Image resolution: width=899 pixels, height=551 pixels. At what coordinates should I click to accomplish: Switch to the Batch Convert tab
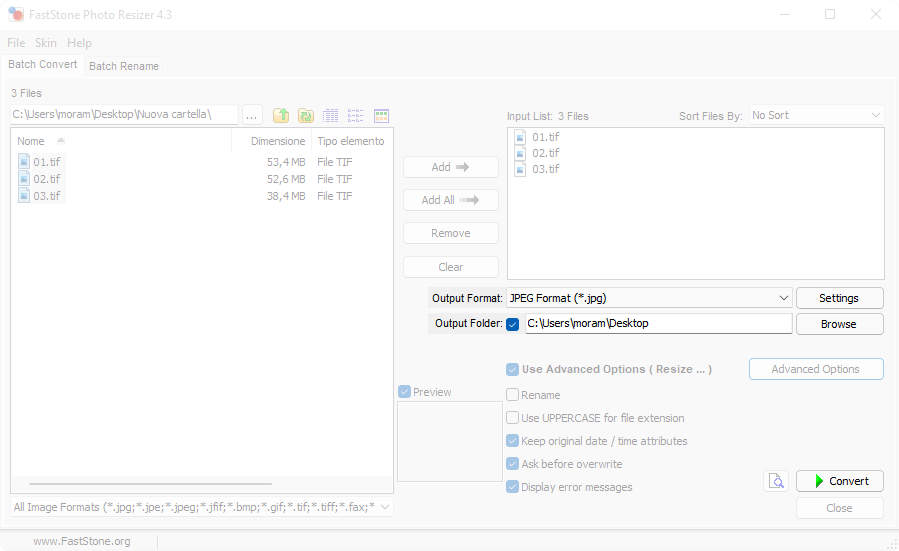[x=42, y=64]
